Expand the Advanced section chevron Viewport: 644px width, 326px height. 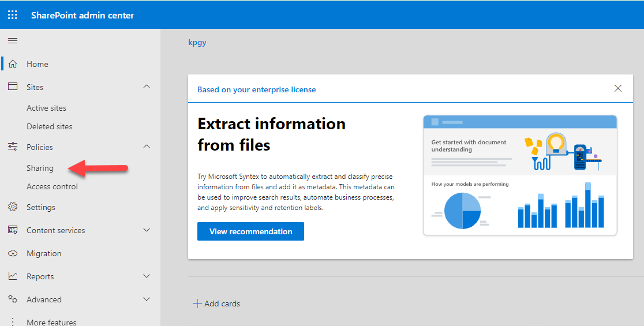click(x=147, y=299)
